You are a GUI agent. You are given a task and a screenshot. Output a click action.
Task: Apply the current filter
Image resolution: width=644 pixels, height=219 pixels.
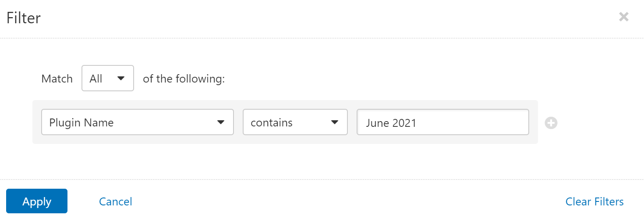(x=37, y=201)
